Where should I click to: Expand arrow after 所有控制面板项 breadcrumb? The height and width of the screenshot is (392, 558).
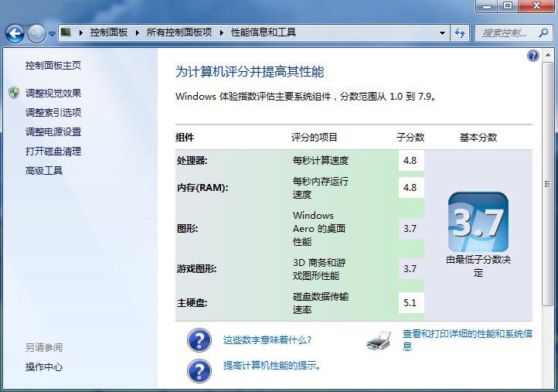[x=222, y=32]
